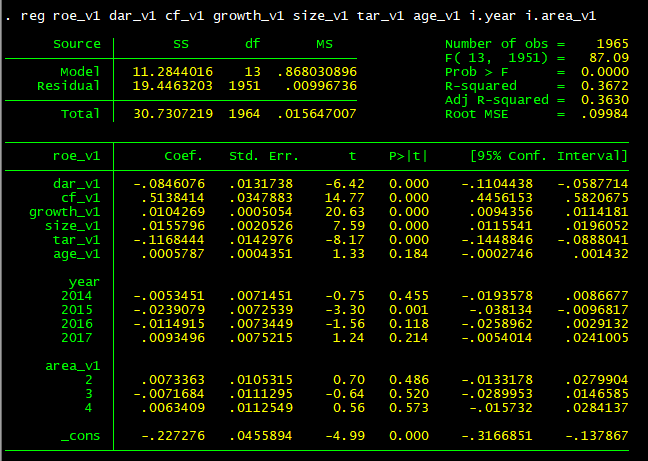
Task: Select variable name age_v1
Action: 76,254
